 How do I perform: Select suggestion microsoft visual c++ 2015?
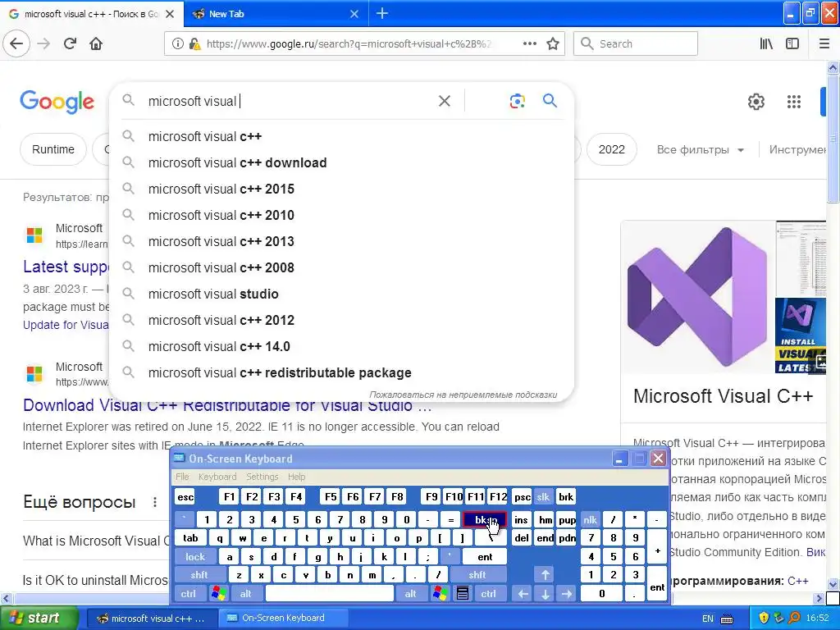(341, 189)
